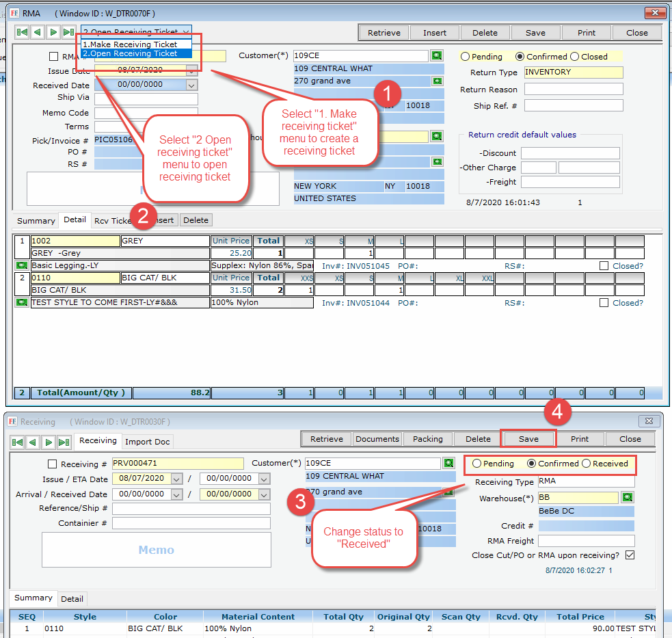
Task: Expand the RMA Received Date dropdown
Action: tap(191, 85)
